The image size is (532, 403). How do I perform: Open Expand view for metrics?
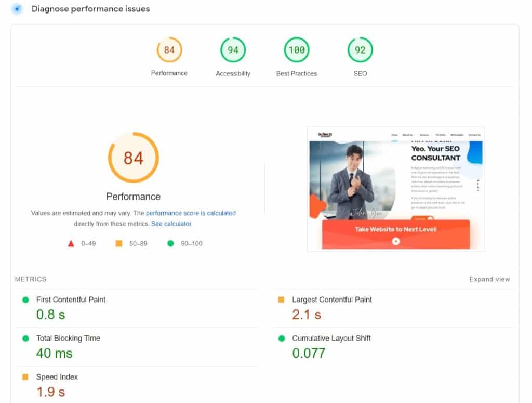489,279
